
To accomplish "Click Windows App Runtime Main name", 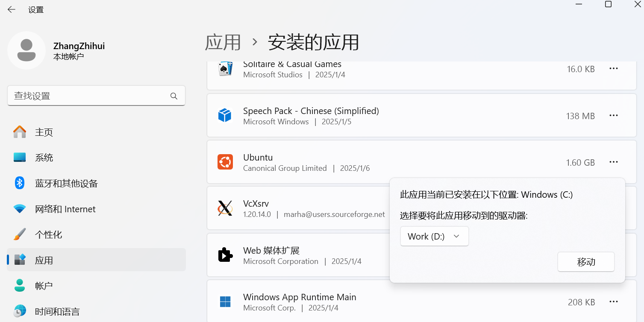I will (x=300, y=297).
